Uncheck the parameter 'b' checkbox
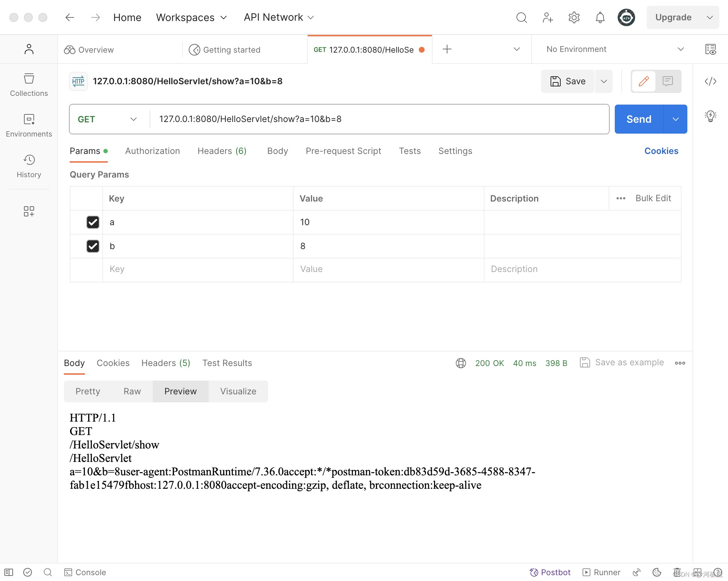 point(93,246)
